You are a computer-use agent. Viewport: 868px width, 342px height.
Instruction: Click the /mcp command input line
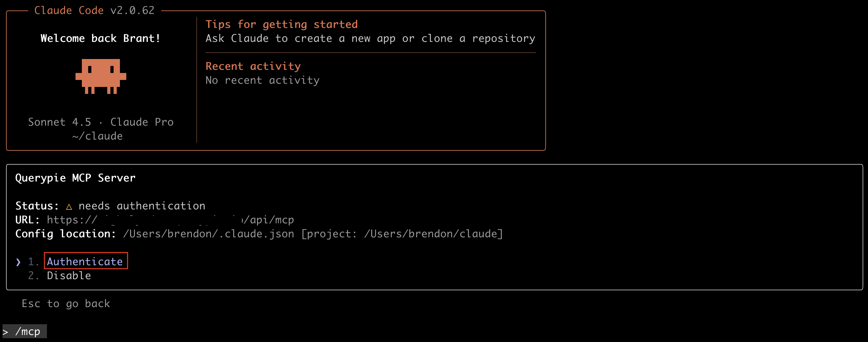pyautogui.click(x=28, y=332)
